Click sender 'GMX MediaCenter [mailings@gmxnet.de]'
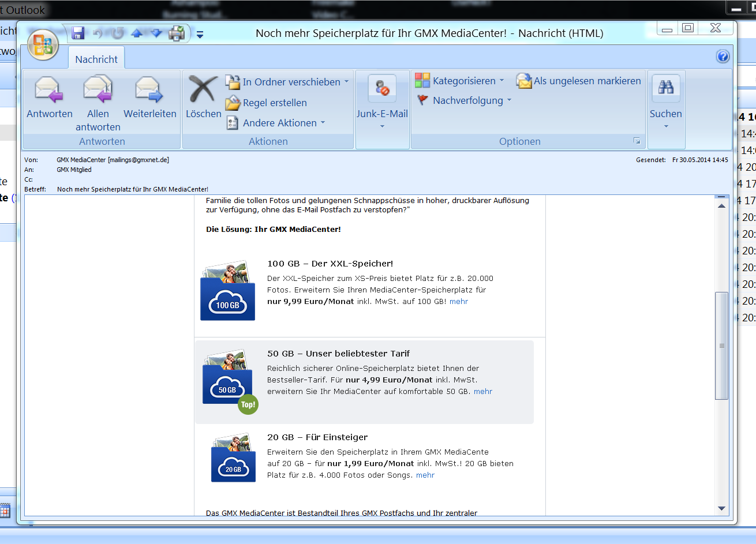 point(113,160)
